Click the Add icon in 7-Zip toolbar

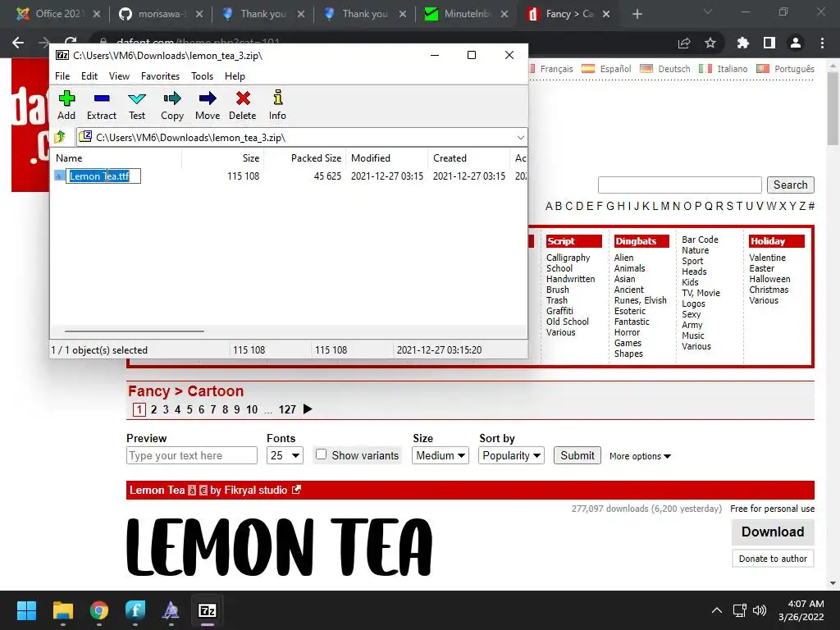(66, 98)
